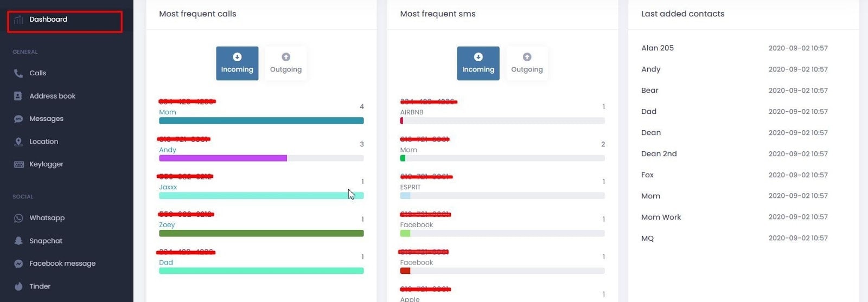Viewport: 868px width, 302px height.
Task: Click Mom sender in sms list
Action: [409, 150]
